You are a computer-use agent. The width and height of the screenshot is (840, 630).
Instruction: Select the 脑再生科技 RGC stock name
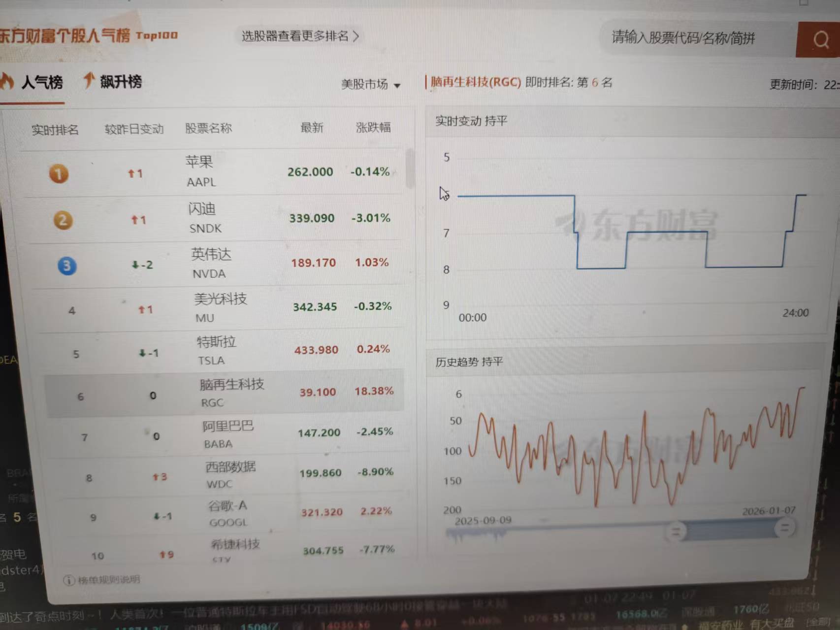point(231,393)
